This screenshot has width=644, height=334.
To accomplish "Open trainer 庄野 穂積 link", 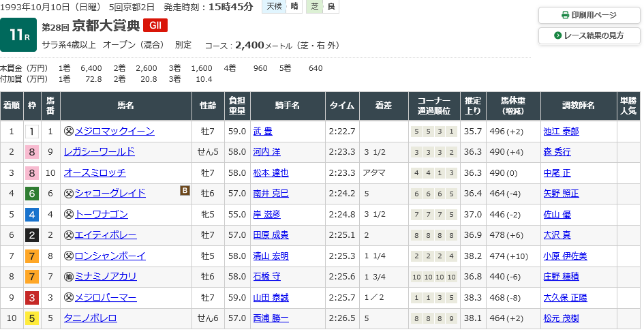I will tap(561, 277).
